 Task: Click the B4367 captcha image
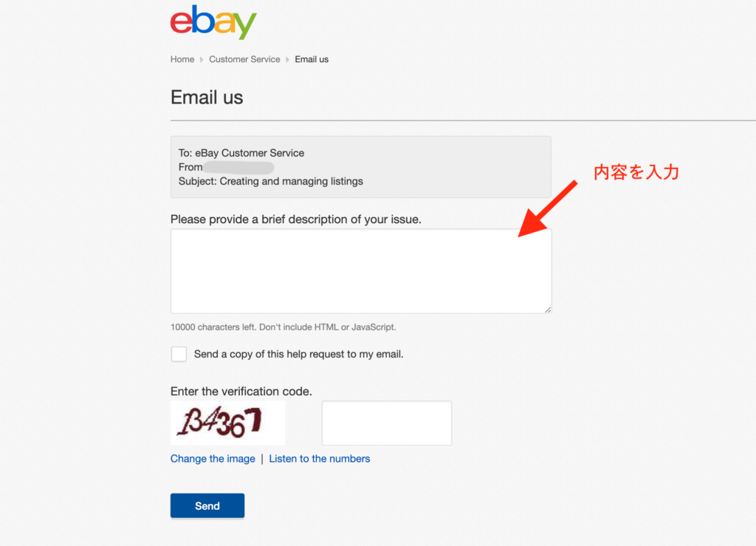227,423
